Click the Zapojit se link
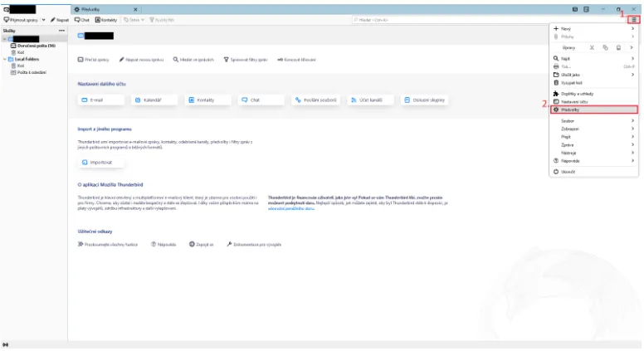Screen dimensions: 644x351 click(201, 244)
